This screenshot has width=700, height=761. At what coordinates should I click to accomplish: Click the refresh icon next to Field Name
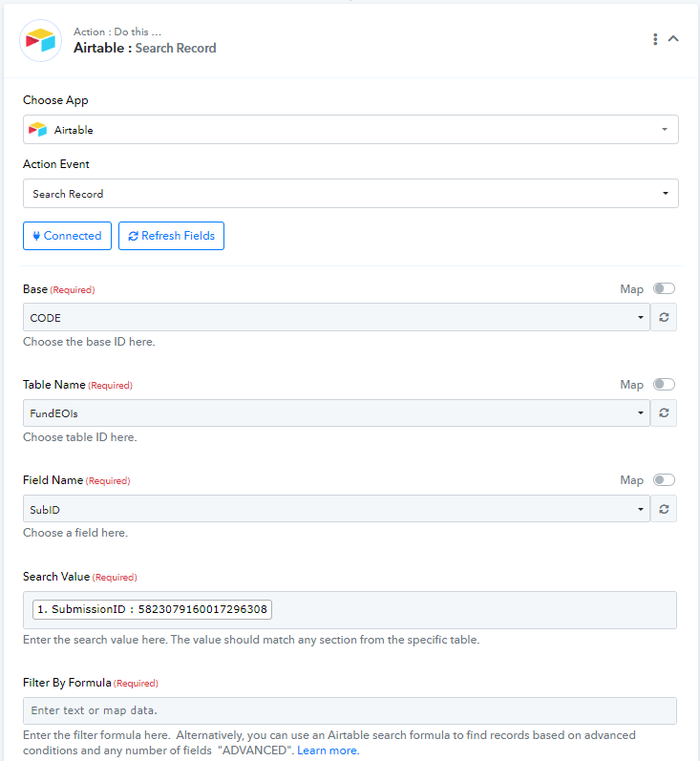point(664,509)
